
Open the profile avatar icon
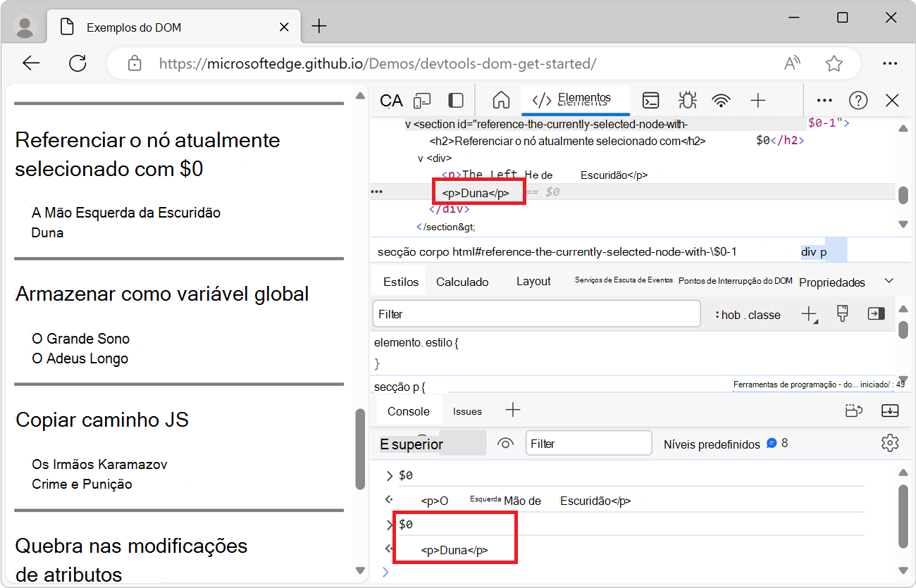[x=25, y=27]
